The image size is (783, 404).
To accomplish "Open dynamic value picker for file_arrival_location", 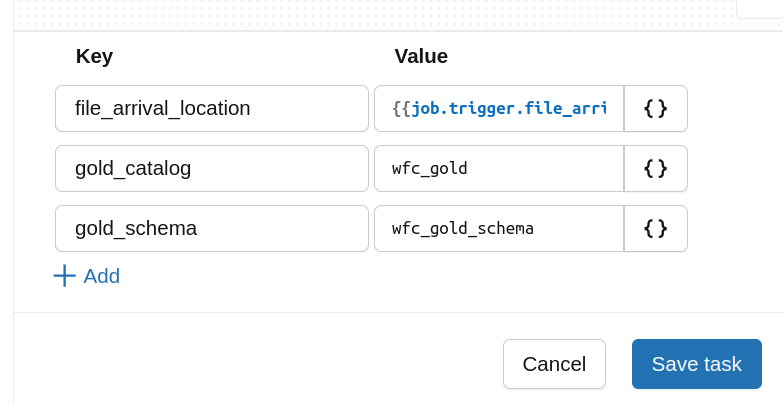I will tap(655, 108).
